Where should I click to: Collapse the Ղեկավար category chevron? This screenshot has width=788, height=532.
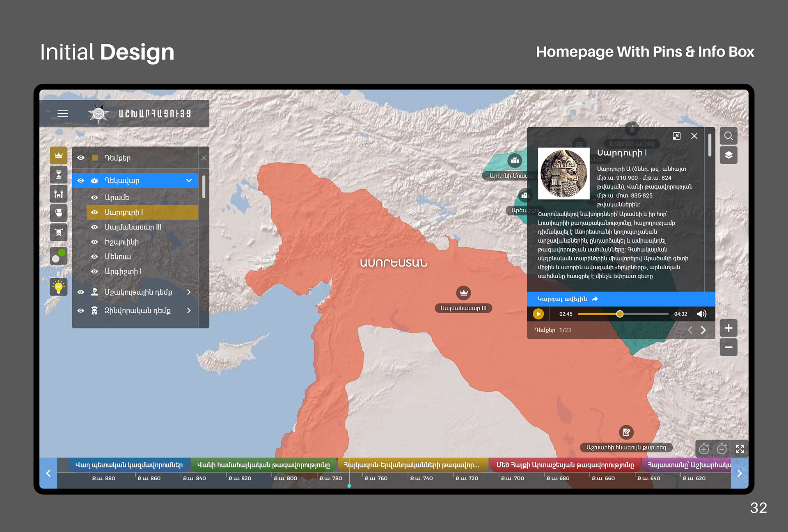tap(189, 181)
